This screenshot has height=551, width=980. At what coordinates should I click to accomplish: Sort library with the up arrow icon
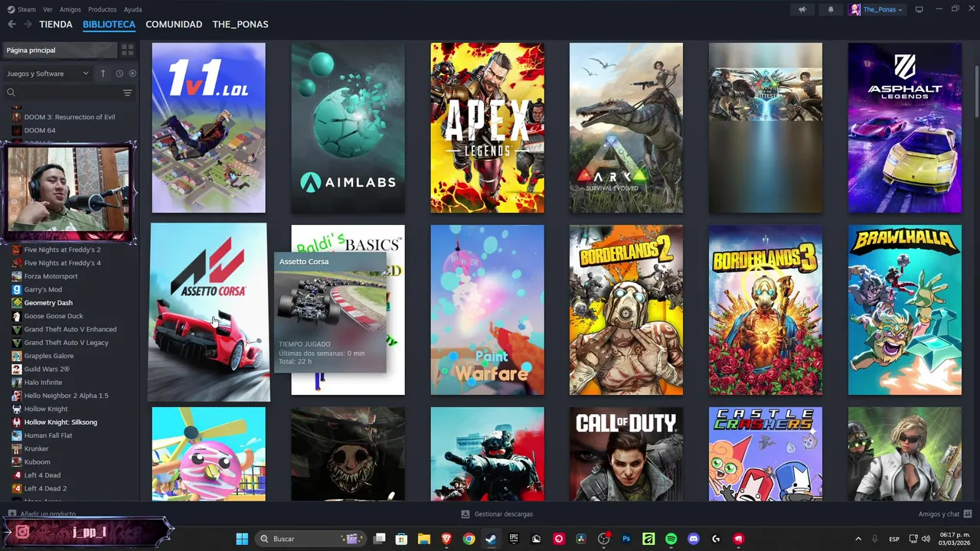103,73
